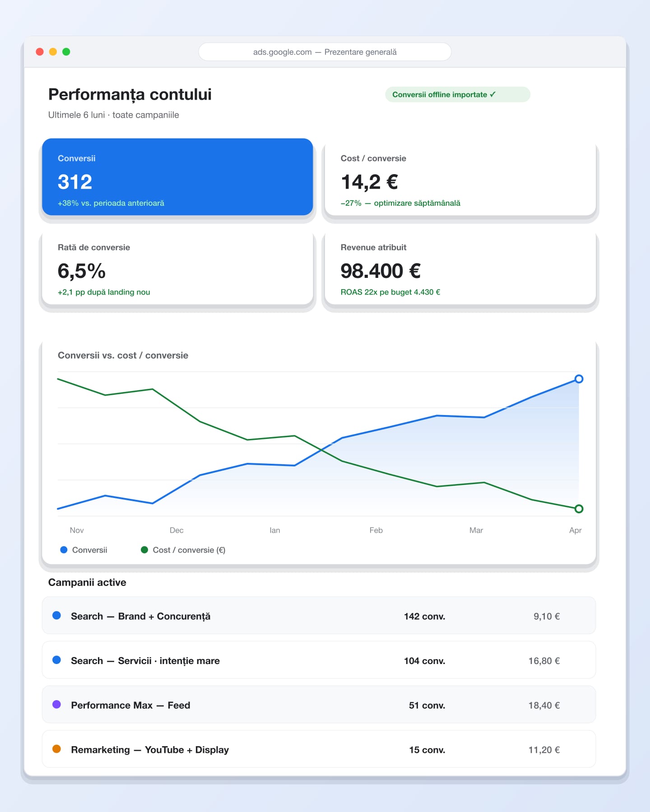This screenshot has height=812, width=650.
Task: Click the "9,10 €" cost value
Action: [x=547, y=616]
